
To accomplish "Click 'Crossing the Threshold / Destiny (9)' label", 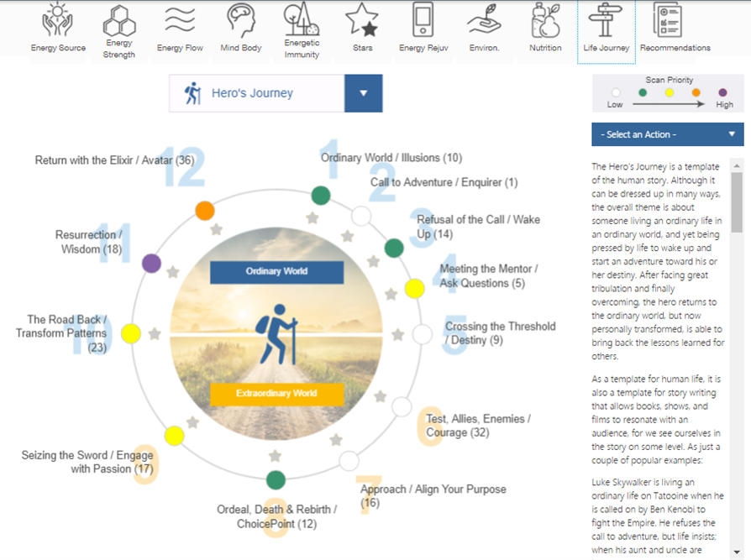I will coord(501,333).
